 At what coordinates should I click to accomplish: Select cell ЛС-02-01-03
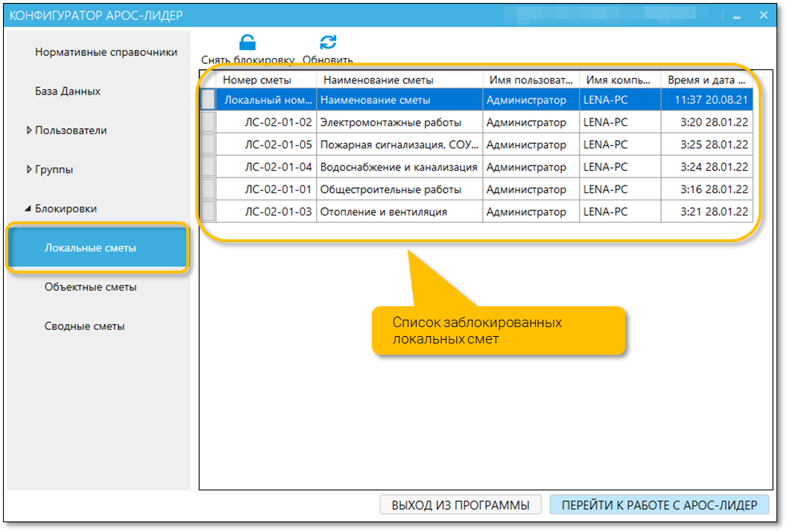267,212
